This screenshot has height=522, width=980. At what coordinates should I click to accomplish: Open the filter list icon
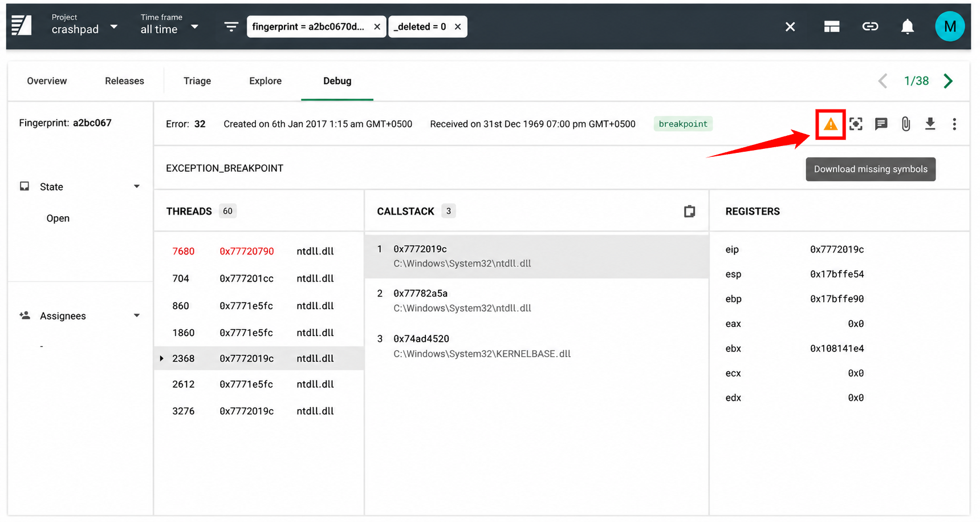click(x=231, y=27)
